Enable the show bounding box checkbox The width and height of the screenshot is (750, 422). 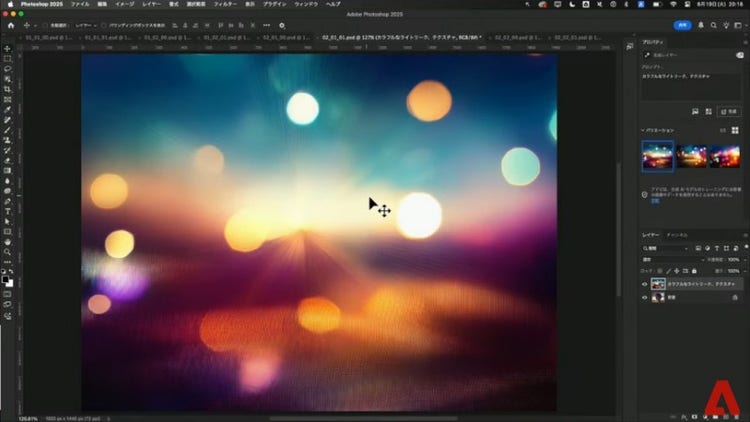pos(104,25)
